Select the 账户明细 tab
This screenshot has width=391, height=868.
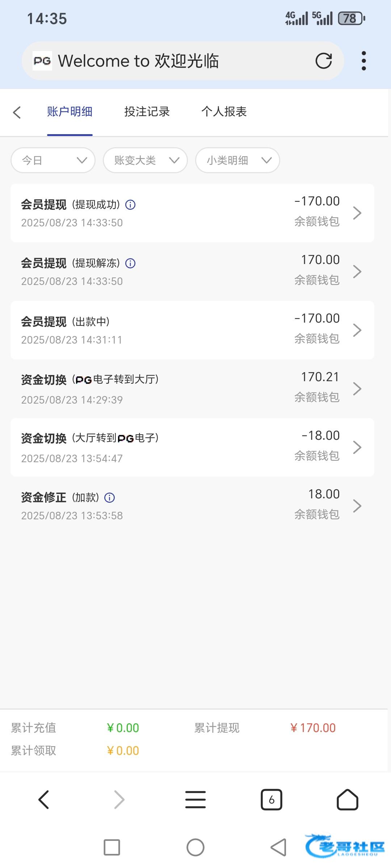tap(70, 112)
